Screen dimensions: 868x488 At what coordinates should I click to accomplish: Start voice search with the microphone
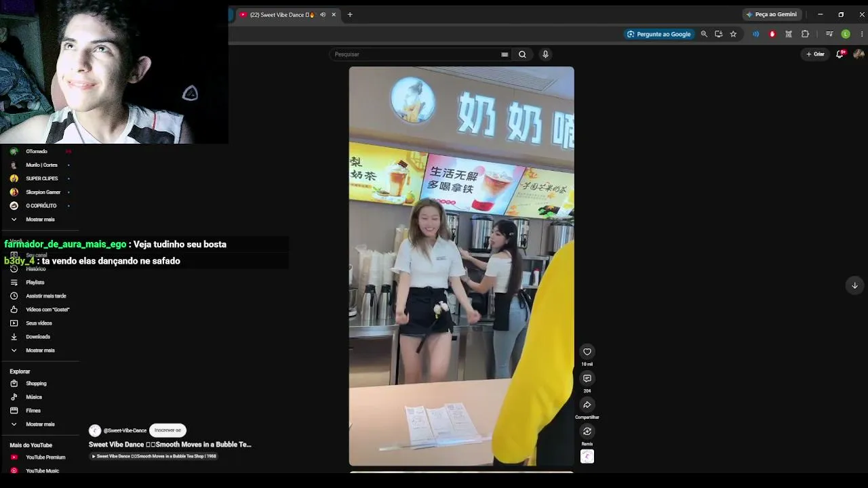tap(545, 54)
